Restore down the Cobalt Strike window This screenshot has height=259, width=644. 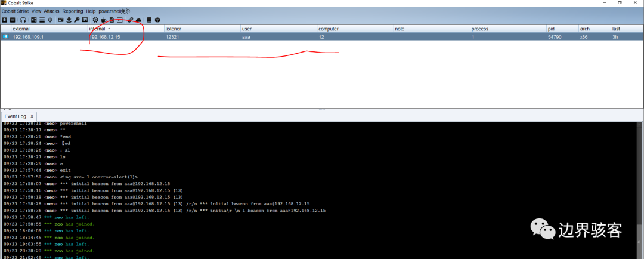tap(620, 2)
